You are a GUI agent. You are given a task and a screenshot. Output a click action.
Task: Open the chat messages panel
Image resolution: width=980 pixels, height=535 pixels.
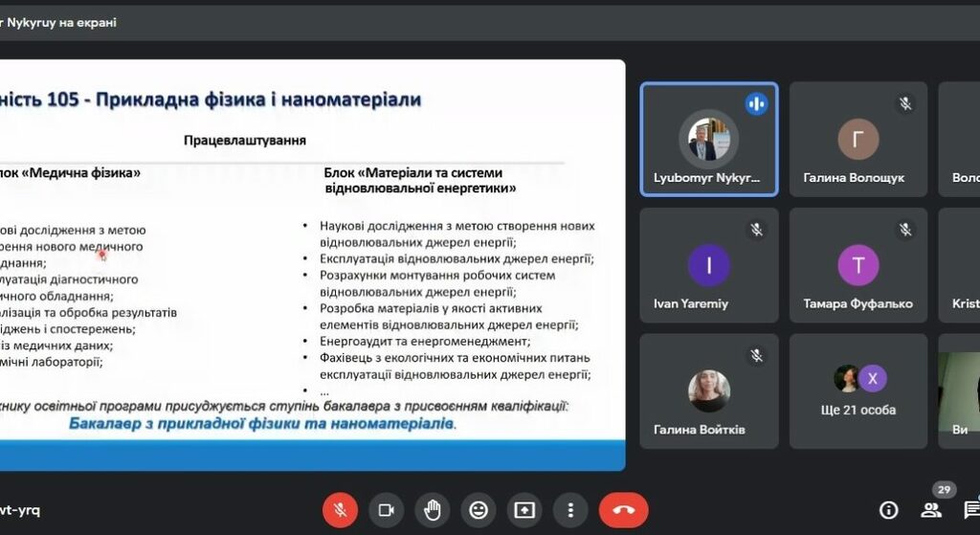pyautogui.click(x=971, y=509)
